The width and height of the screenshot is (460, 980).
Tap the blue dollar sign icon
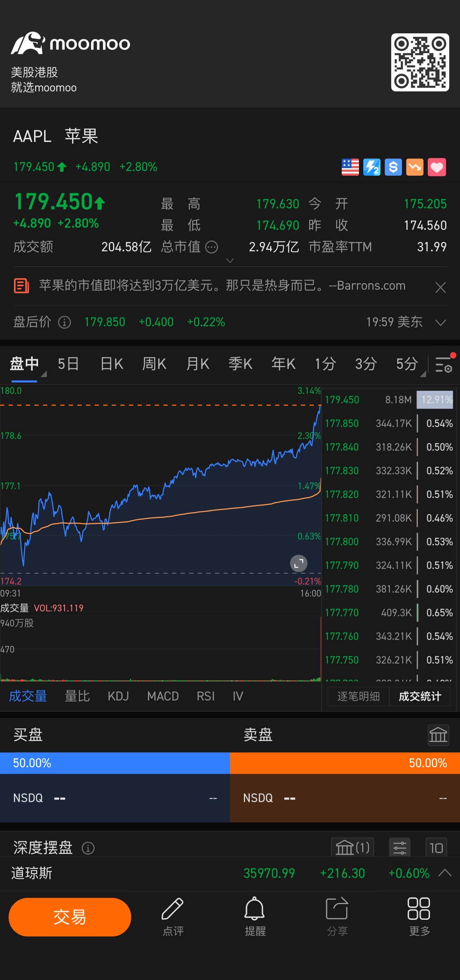pos(393,167)
